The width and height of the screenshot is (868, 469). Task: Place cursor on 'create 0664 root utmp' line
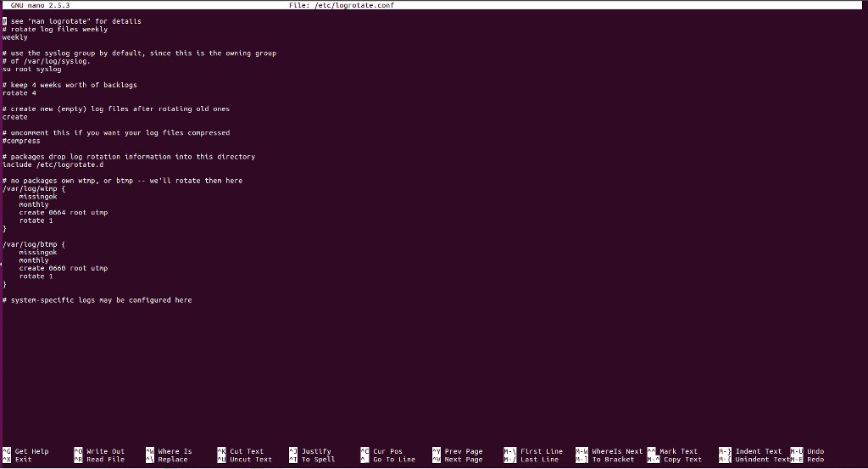pyautogui.click(x=64, y=213)
